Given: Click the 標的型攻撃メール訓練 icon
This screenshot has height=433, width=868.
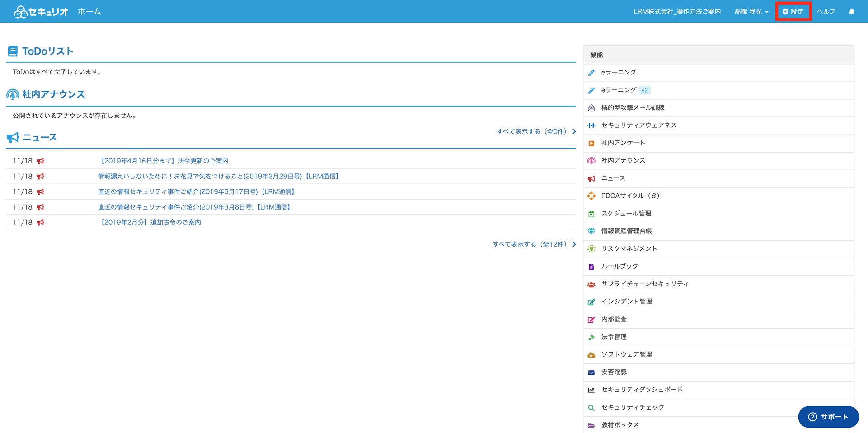Looking at the screenshot, I should (591, 108).
